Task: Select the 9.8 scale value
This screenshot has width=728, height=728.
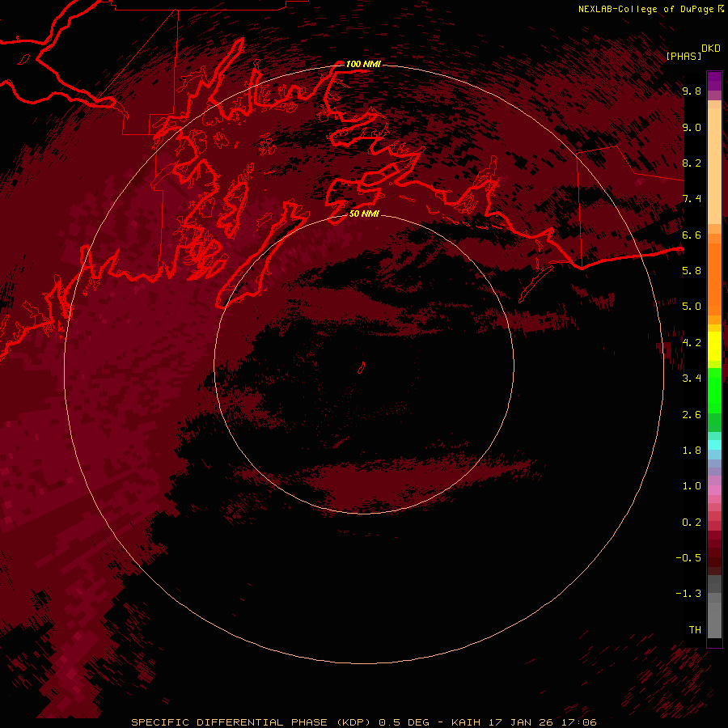Action: pyautogui.click(x=692, y=91)
